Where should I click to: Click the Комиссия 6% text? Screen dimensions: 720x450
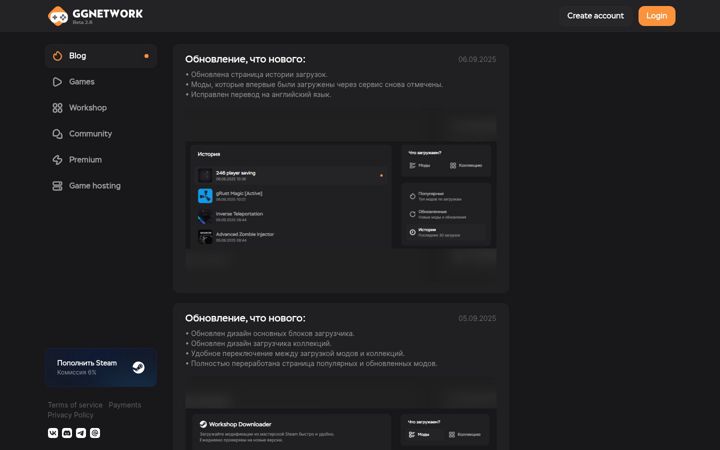tap(77, 372)
